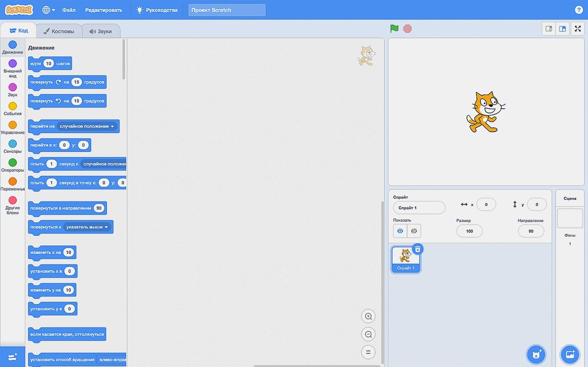Show the sprite with eye icon
588x367 pixels.
400,231
